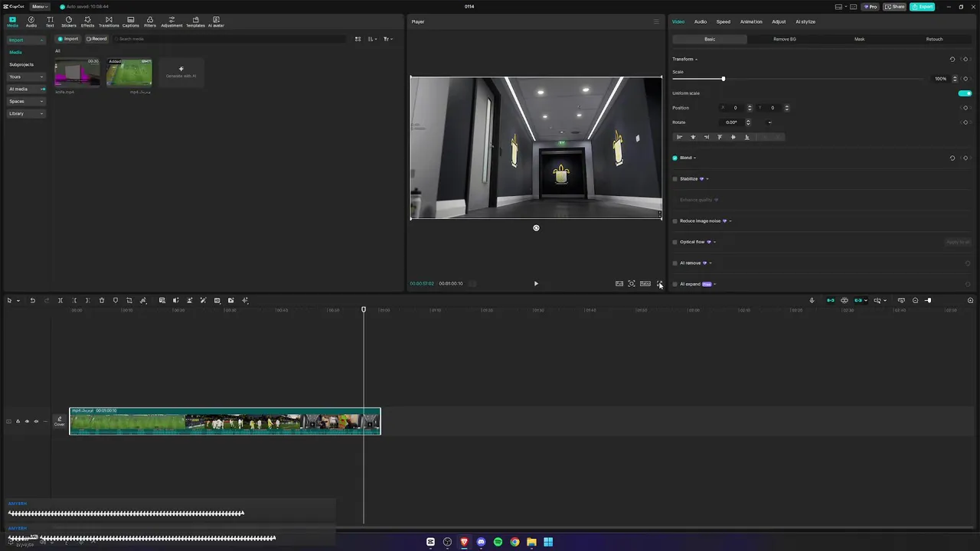This screenshot has height=551, width=980.
Task: Enable the Reduce image noise checkbox
Action: 675,221
